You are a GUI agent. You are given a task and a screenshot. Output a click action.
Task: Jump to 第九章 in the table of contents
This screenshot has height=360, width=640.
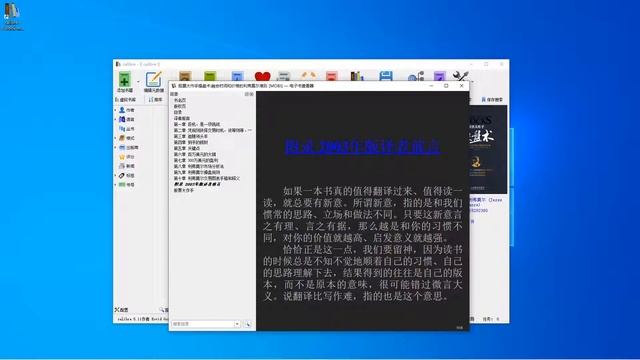coord(197,173)
